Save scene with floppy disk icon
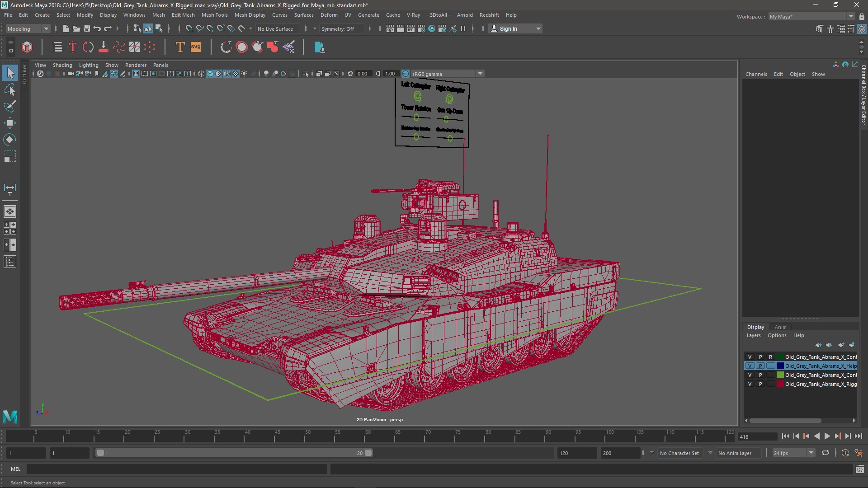868x488 pixels. pyautogui.click(x=87, y=28)
